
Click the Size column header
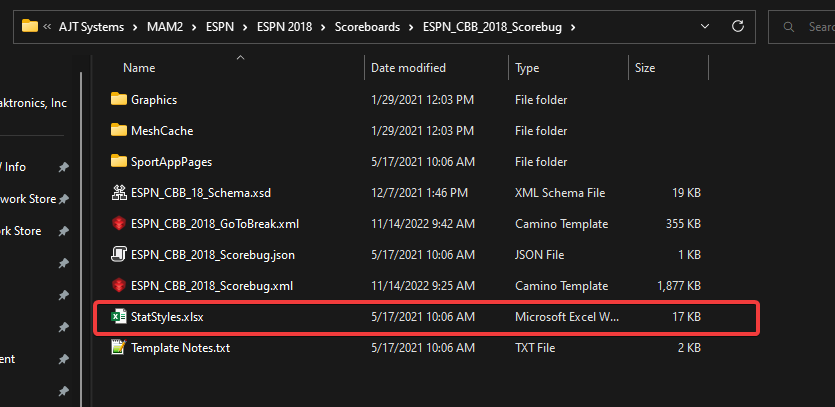click(645, 68)
